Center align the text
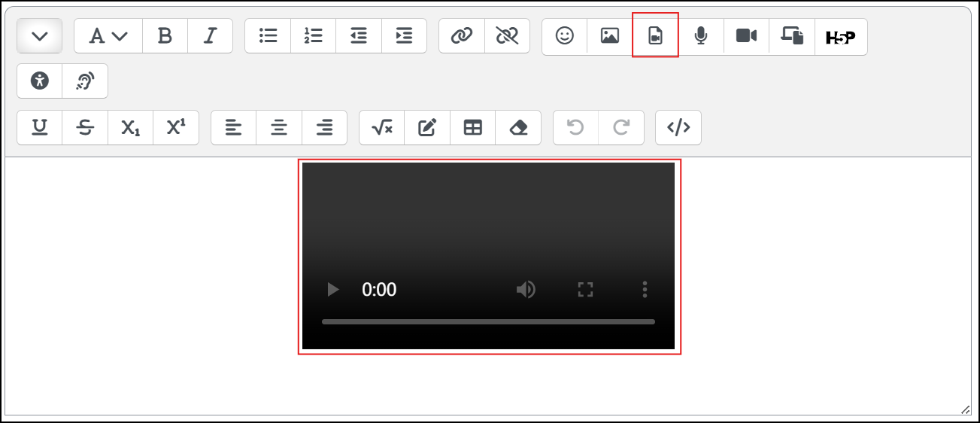Screen dimensions: 980x423 pos(279,128)
